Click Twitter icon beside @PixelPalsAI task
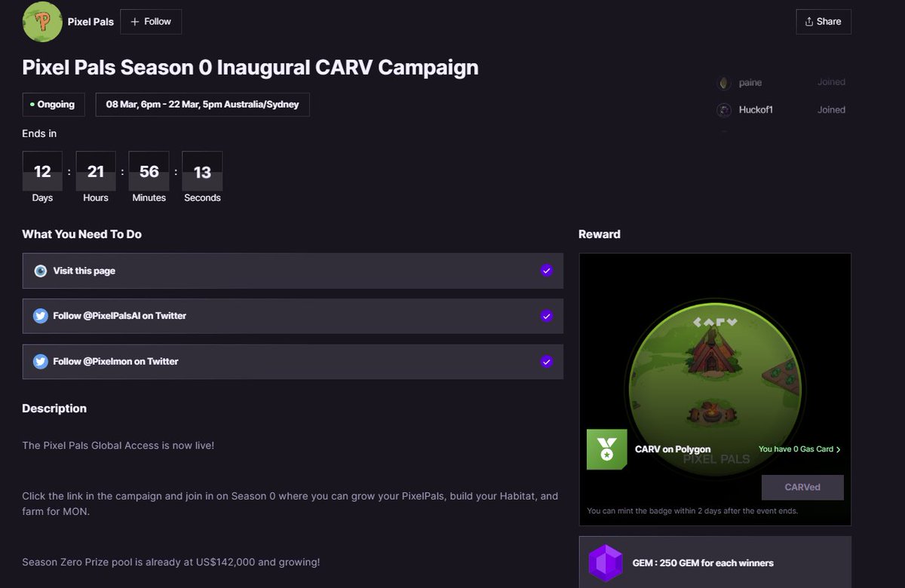Screen dimensions: 905x588 41,316
